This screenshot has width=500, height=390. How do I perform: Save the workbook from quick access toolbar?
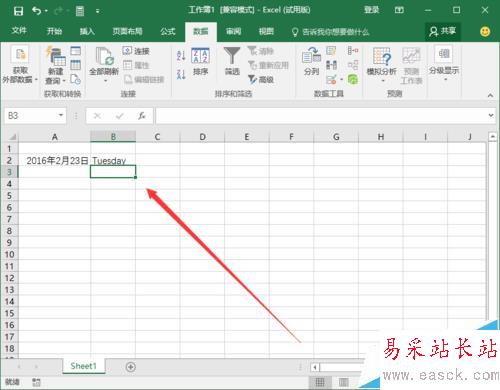(18, 11)
